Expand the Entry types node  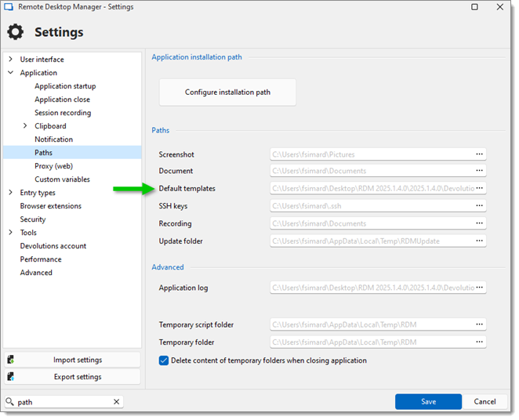click(x=11, y=193)
